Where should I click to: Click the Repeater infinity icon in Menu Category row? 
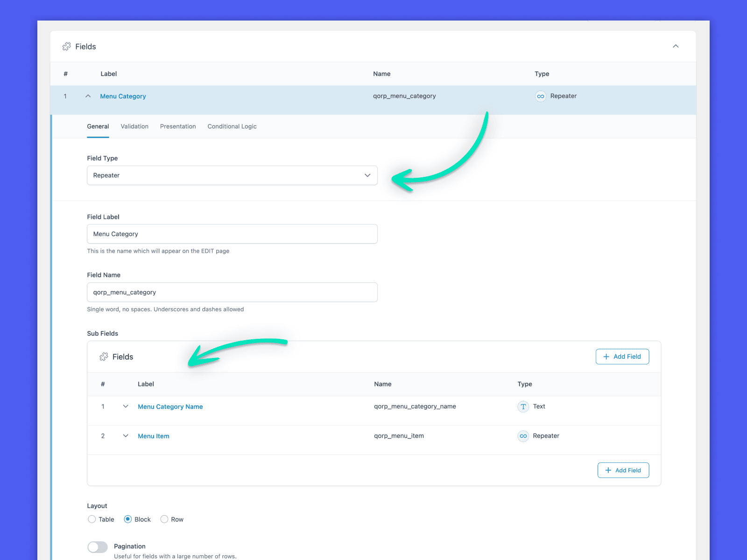click(x=540, y=96)
